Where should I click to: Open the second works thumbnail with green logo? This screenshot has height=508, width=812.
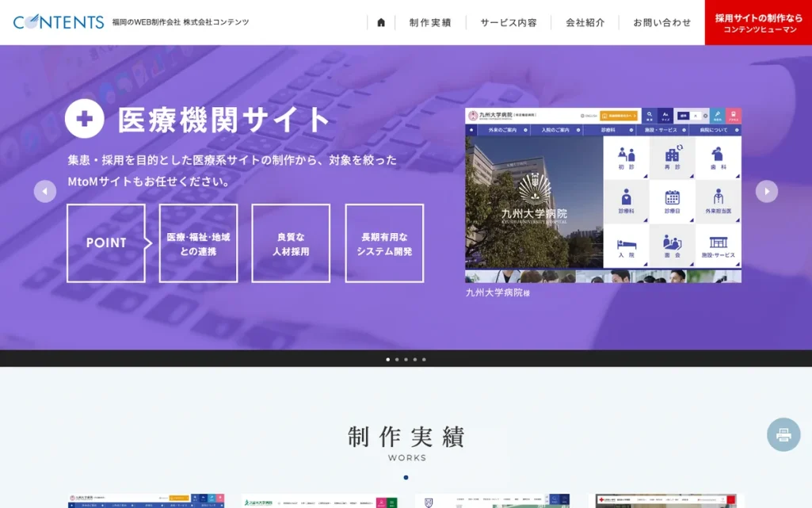[319, 501]
